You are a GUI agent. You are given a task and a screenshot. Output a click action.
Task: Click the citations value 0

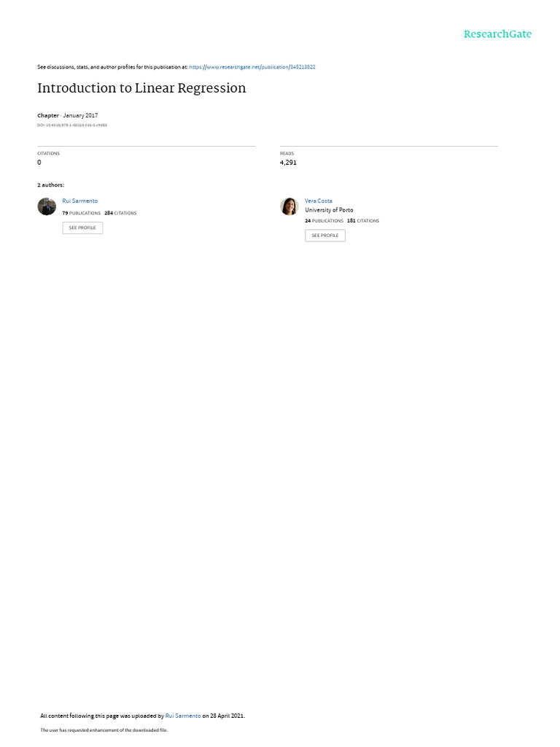39,163
